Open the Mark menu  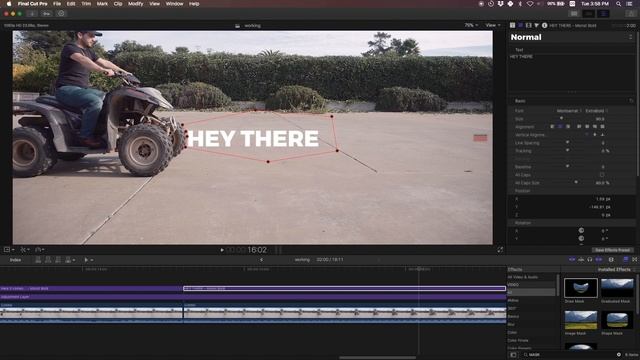102,4
